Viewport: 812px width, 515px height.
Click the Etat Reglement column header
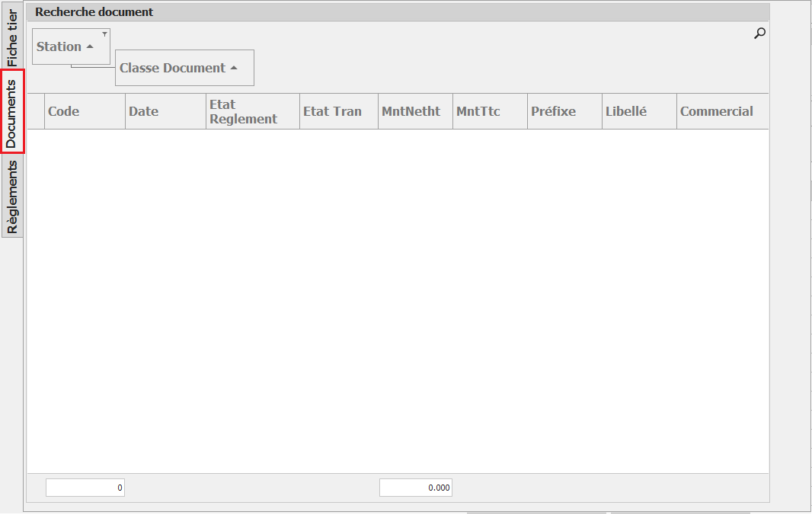[252, 111]
